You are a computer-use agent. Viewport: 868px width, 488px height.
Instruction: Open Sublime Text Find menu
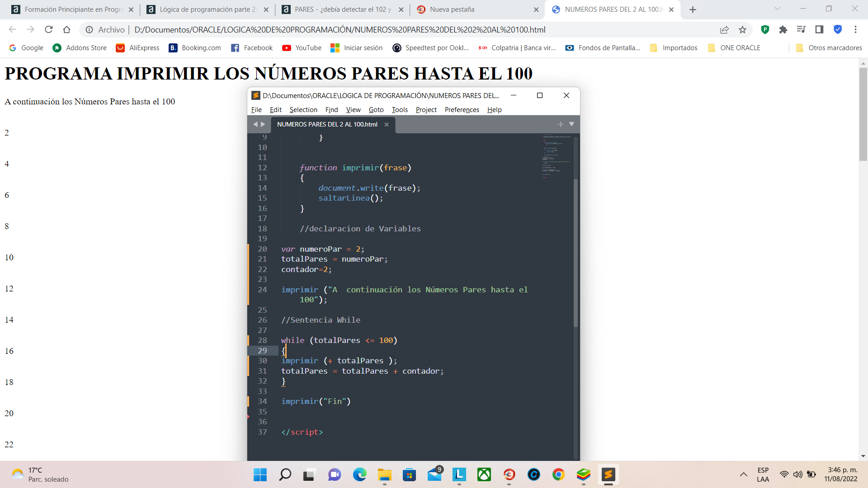pos(331,110)
